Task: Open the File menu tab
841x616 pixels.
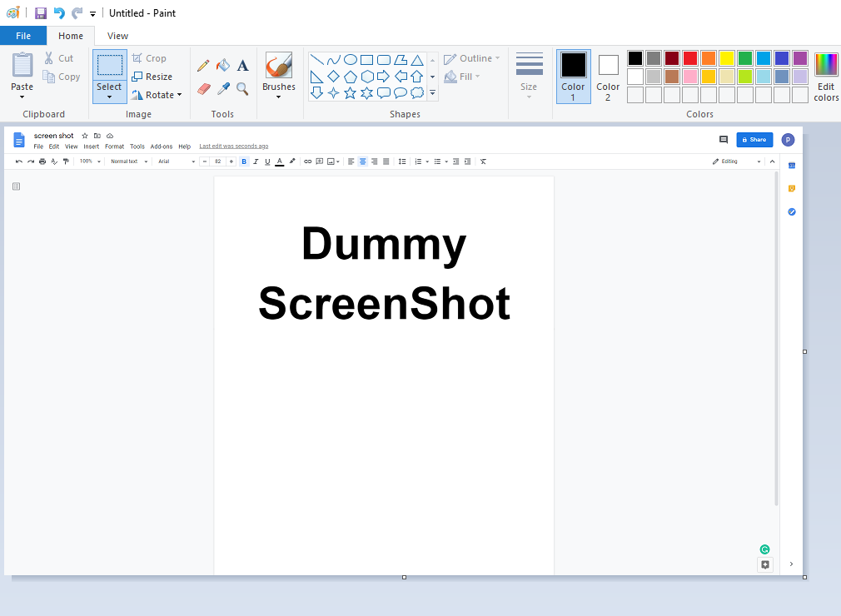Action: 23,36
